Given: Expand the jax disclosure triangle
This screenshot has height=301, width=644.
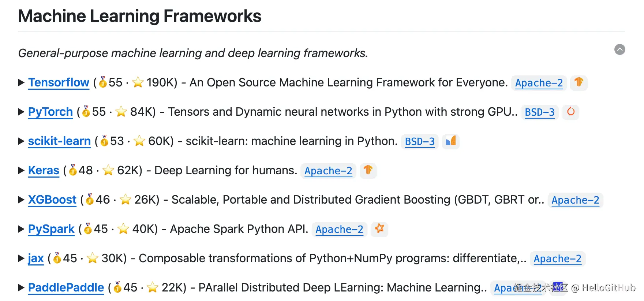Looking at the screenshot, I should (x=21, y=259).
